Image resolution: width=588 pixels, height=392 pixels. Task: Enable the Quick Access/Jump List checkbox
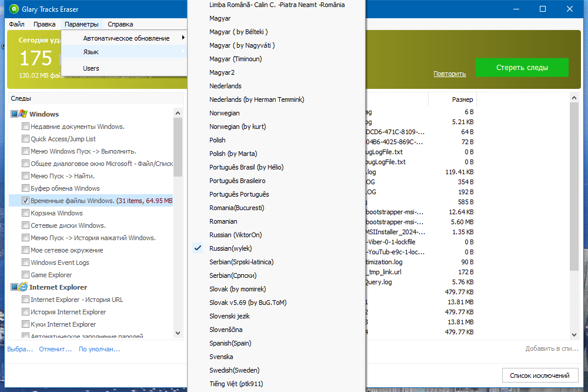pos(25,138)
